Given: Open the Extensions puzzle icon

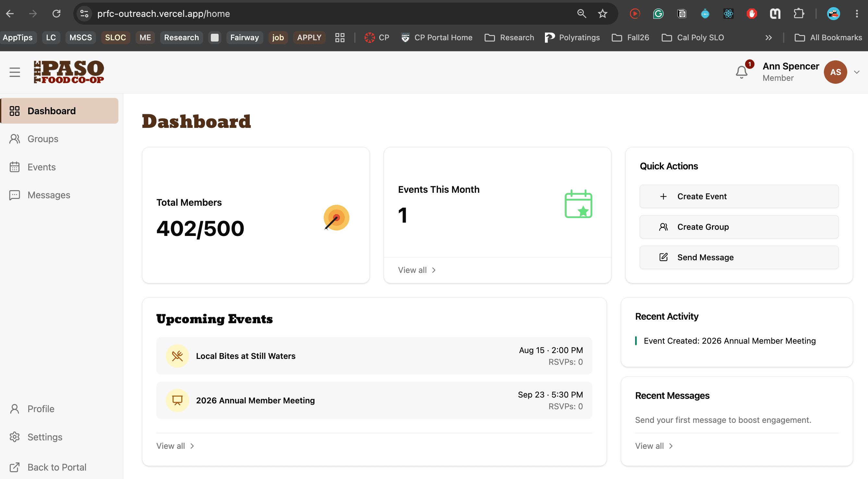Looking at the screenshot, I should 799,14.
